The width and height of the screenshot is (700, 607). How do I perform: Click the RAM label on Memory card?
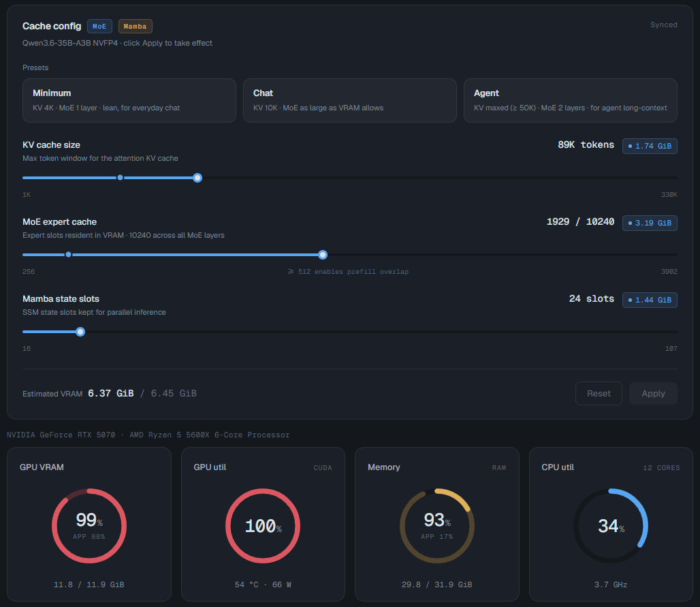coord(499,467)
